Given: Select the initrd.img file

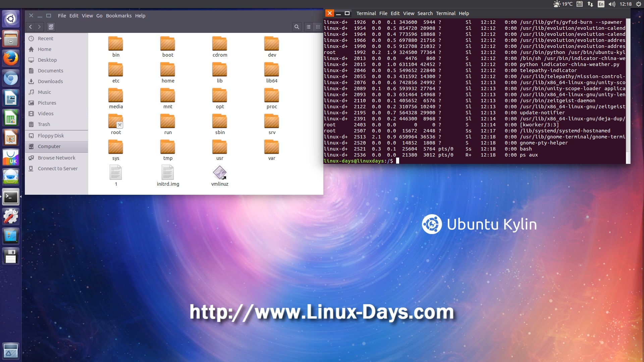Looking at the screenshot, I should [x=168, y=176].
